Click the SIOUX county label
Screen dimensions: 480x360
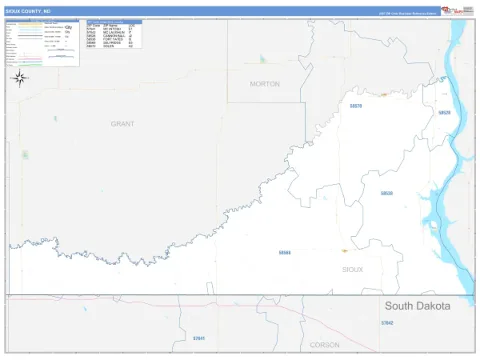point(352,269)
